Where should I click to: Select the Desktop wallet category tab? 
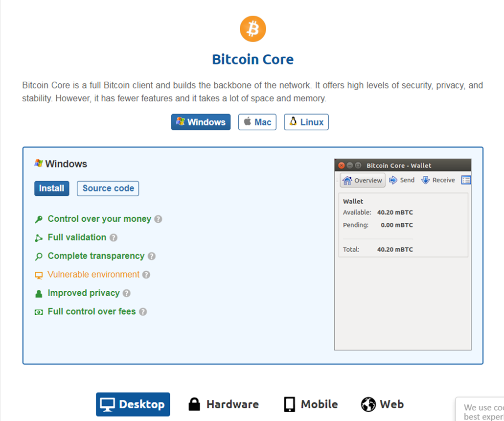click(133, 404)
